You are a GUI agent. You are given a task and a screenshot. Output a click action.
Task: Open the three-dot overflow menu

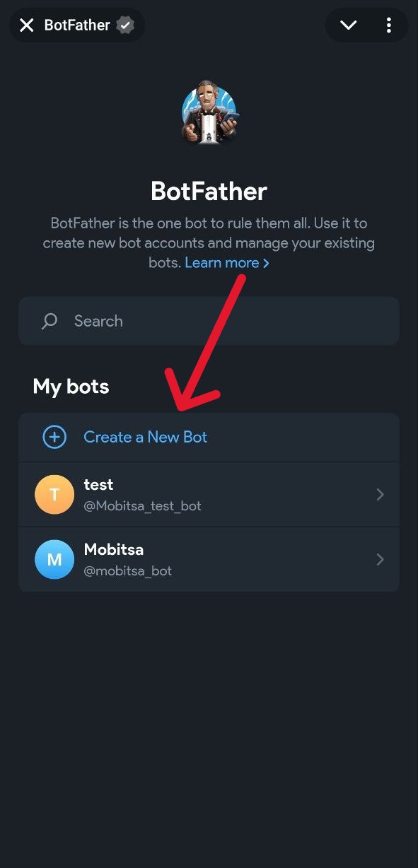(388, 25)
